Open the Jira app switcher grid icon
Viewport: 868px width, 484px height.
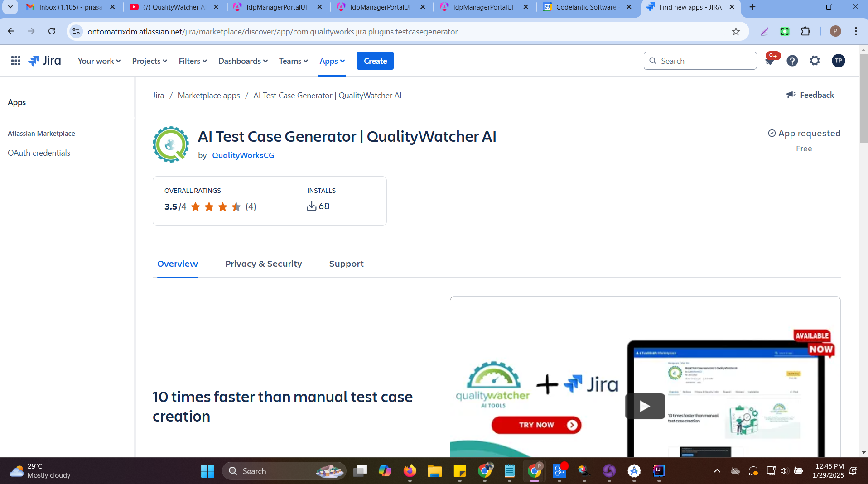(x=16, y=61)
